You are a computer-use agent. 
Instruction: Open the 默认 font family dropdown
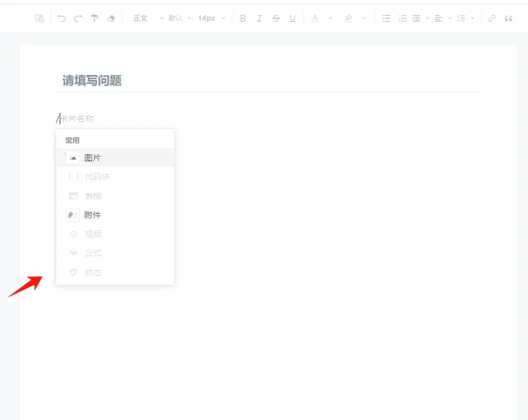coord(180,18)
